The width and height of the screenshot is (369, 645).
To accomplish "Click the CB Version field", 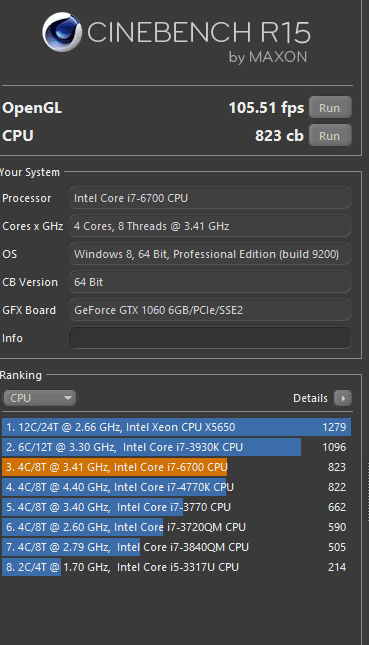I will (210, 282).
